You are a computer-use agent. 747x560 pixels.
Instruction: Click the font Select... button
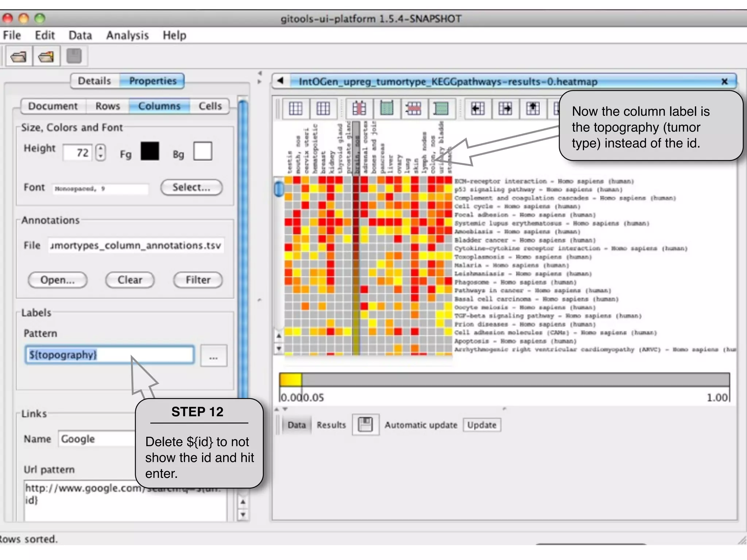191,187
